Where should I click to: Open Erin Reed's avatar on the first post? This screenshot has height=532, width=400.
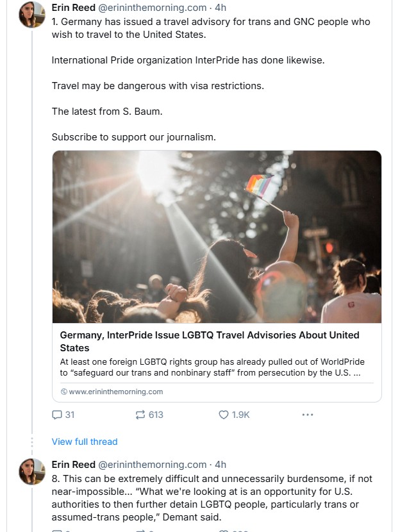click(31, 14)
